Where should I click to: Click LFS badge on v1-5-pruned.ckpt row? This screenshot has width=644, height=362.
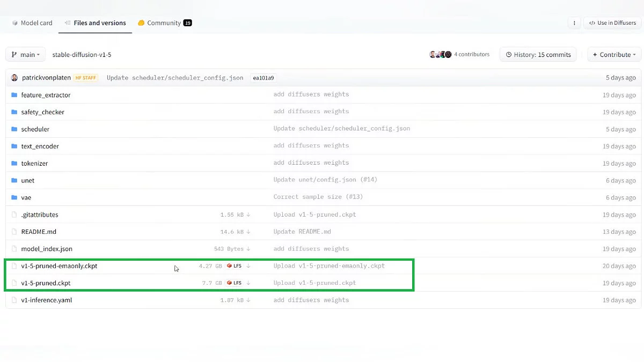click(x=234, y=283)
